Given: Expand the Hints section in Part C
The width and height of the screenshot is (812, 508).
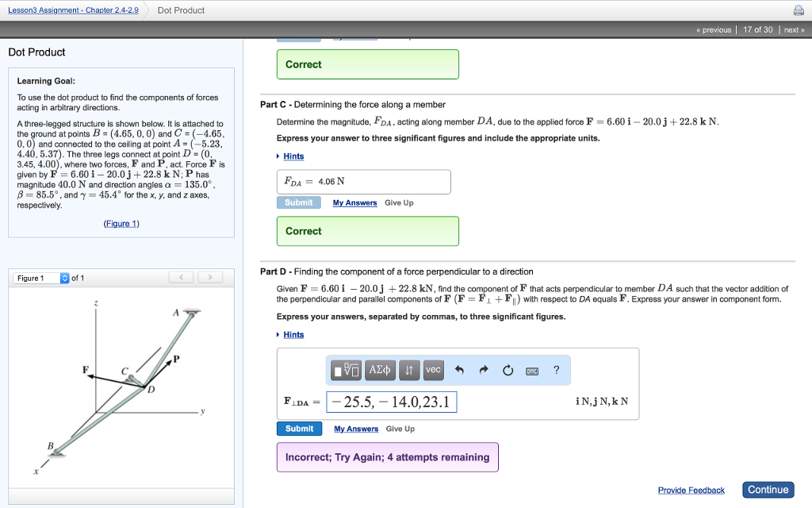Looking at the screenshot, I should (x=293, y=156).
